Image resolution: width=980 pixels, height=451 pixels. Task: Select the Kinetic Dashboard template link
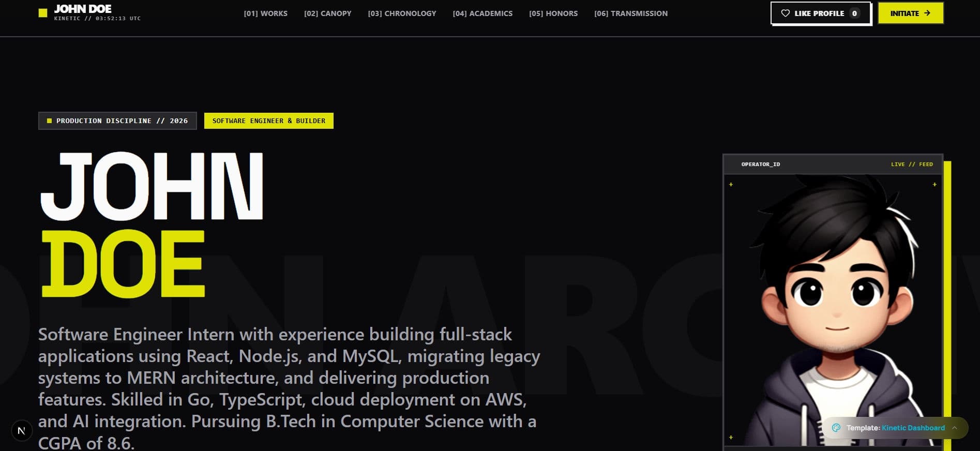coord(913,428)
